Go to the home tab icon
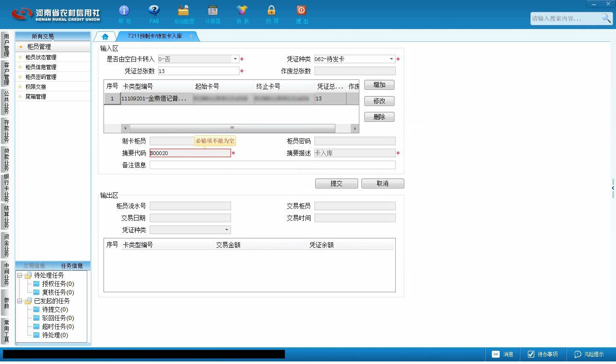616x364 pixels. (x=105, y=36)
